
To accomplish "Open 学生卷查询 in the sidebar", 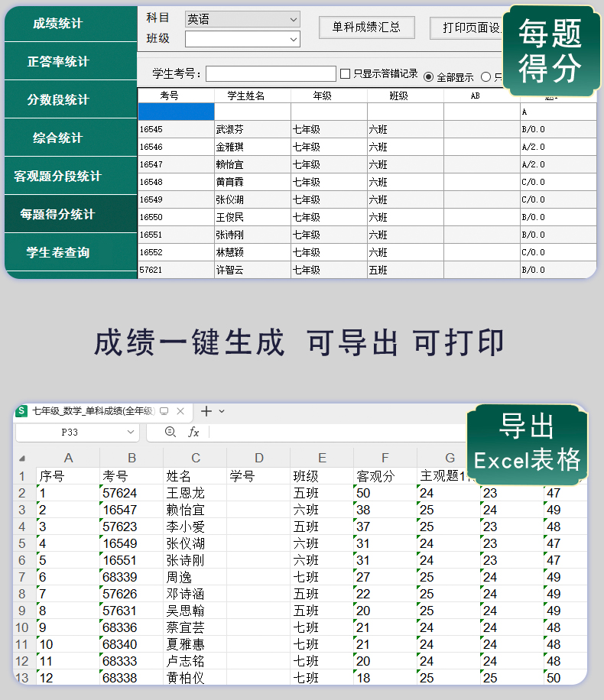I will pos(58,253).
